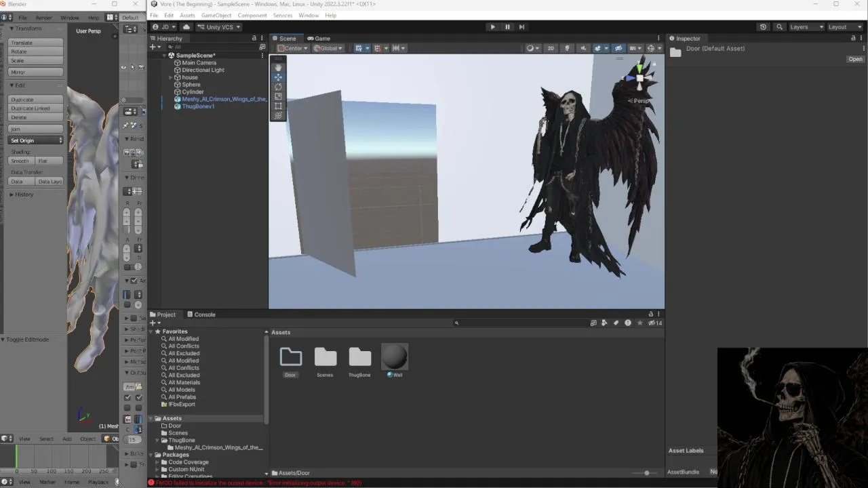
Task: Select the Hand view tool in Scene
Action: pyautogui.click(x=278, y=67)
